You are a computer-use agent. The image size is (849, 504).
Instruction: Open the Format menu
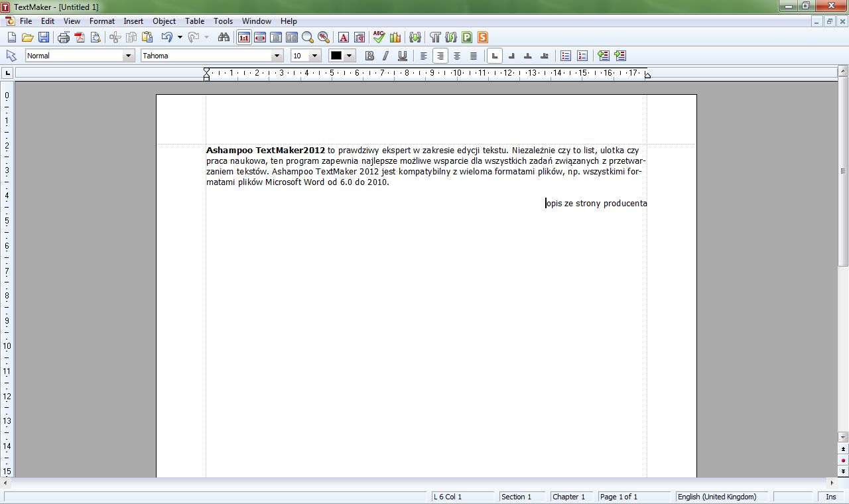pyautogui.click(x=102, y=21)
